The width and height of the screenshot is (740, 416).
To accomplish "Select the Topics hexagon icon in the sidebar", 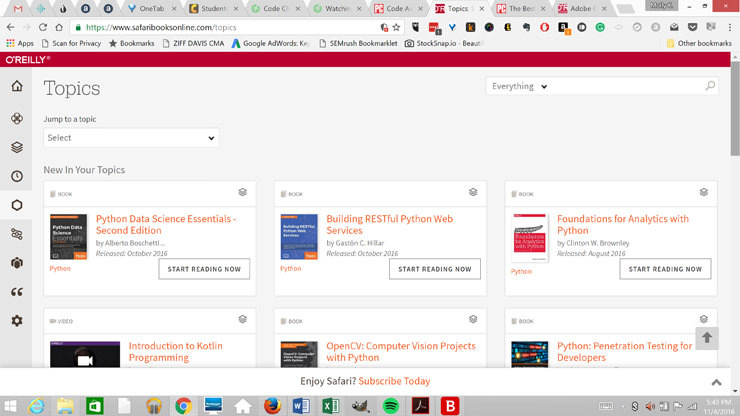I will [17, 205].
